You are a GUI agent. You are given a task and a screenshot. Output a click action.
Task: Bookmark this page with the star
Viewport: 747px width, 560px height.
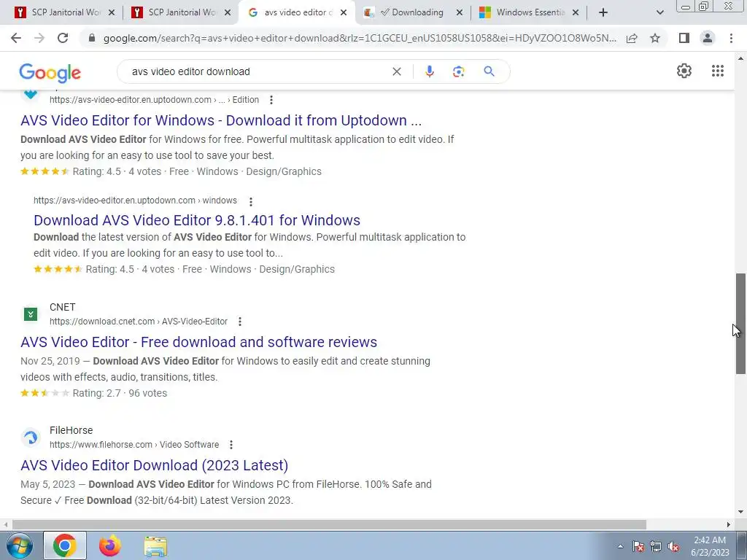[655, 38]
